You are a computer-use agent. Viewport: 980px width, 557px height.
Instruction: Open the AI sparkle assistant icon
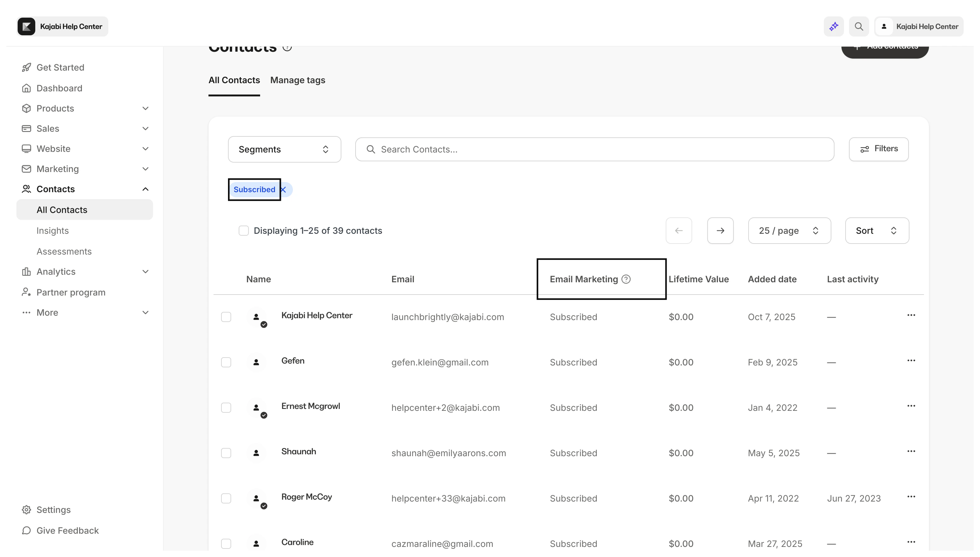pyautogui.click(x=834, y=26)
